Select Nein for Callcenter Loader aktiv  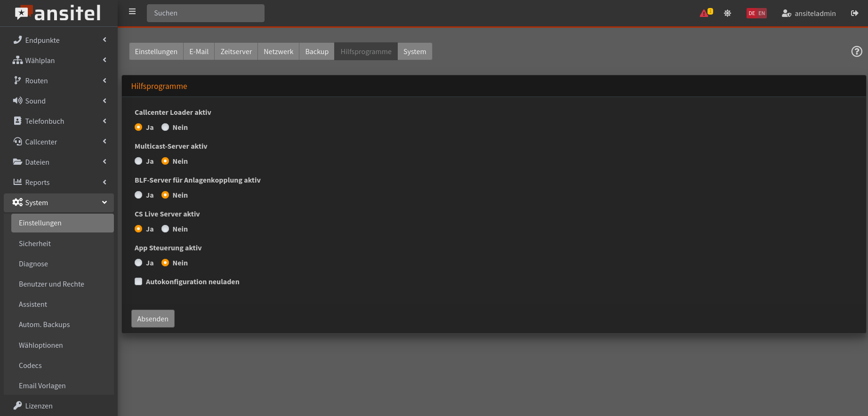(x=165, y=127)
